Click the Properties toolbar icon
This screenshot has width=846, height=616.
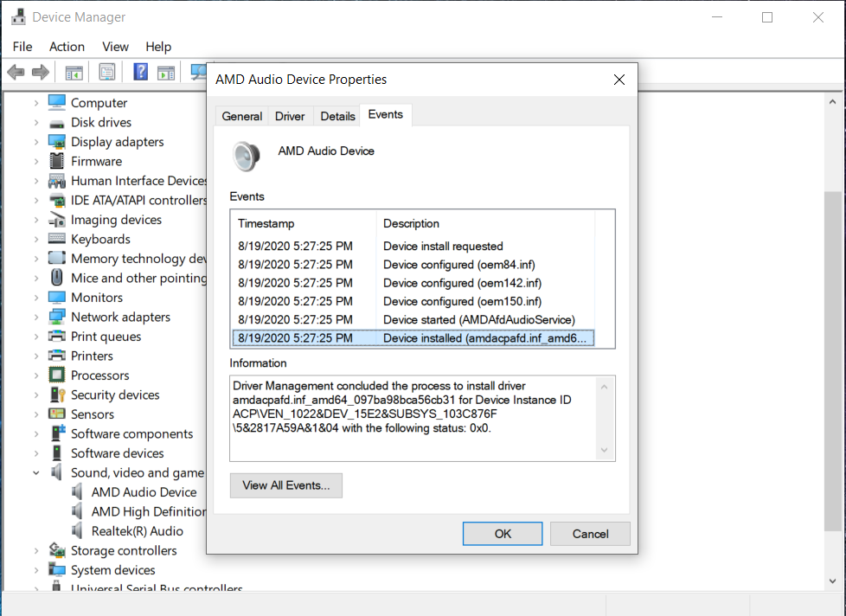[107, 73]
